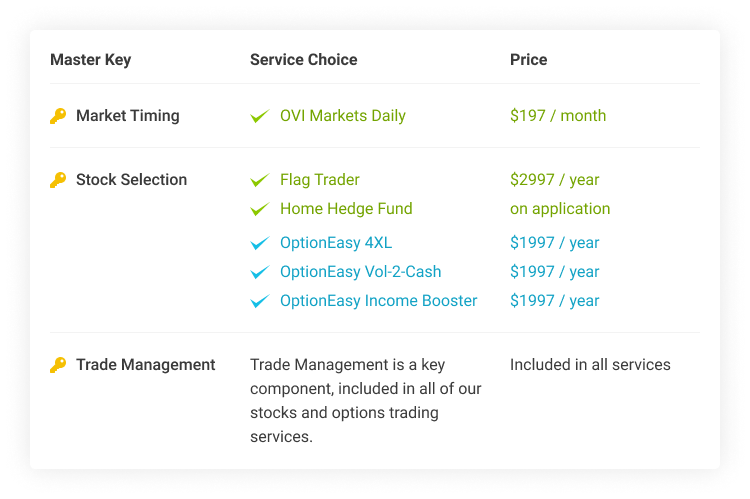Click the key icon beside Stock Selection
The height and width of the screenshot is (499, 750).
pyautogui.click(x=58, y=180)
